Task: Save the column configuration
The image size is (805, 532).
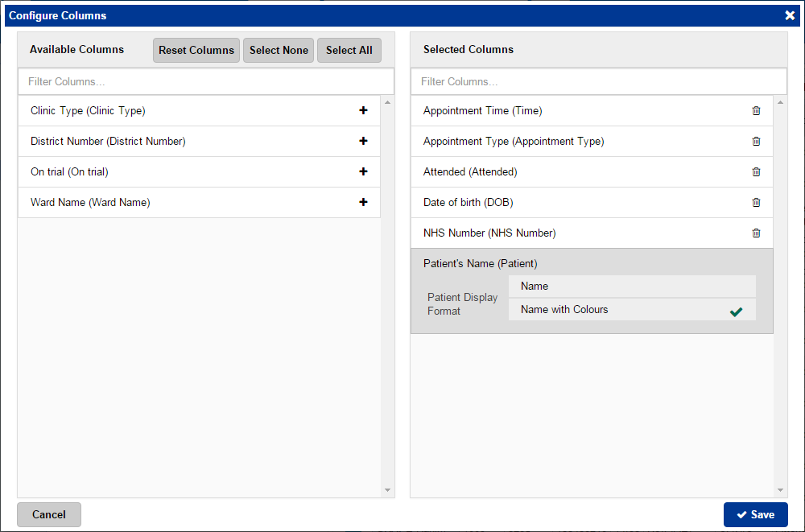Action: click(755, 515)
